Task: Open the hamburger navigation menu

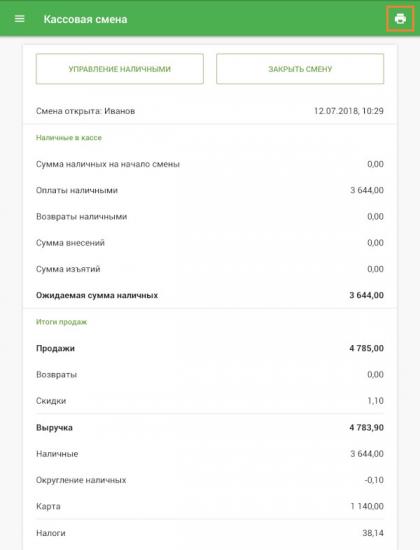Action: tap(20, 19)
